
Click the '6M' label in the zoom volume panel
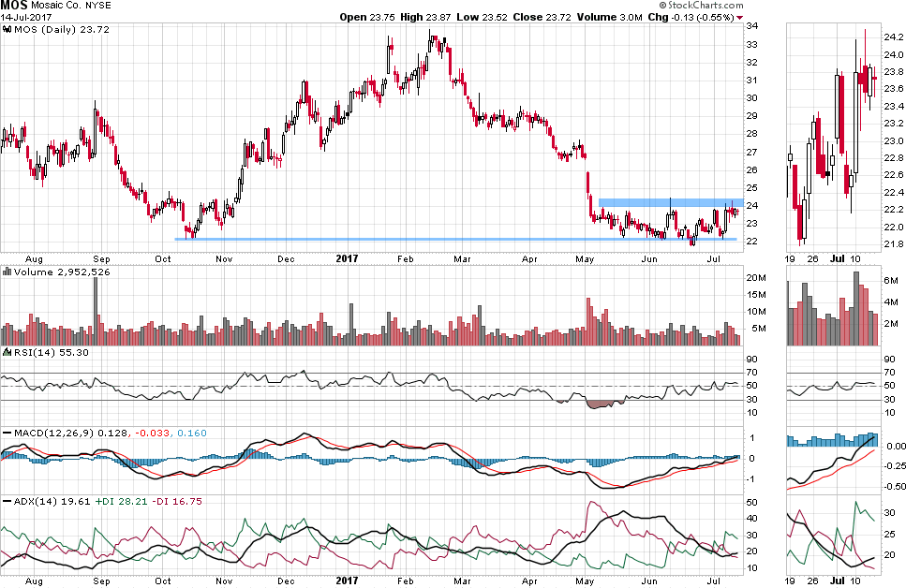891,281
